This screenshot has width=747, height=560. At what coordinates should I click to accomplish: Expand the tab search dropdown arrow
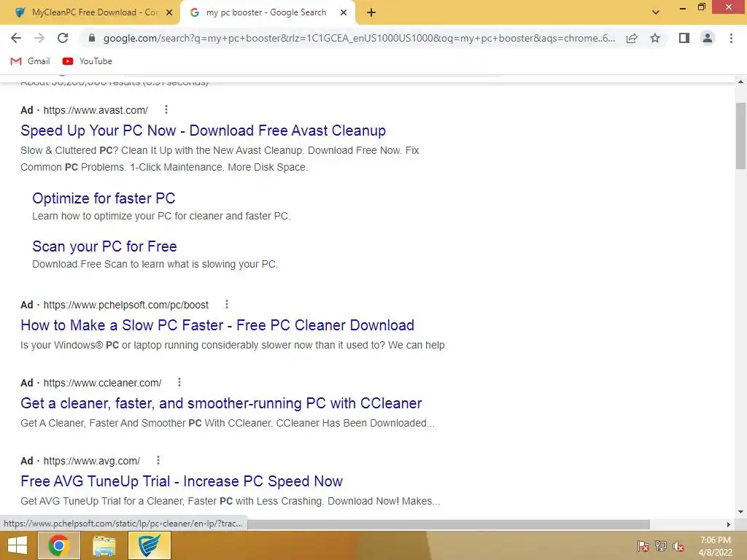pyautogui.click(x=656, y=13)
